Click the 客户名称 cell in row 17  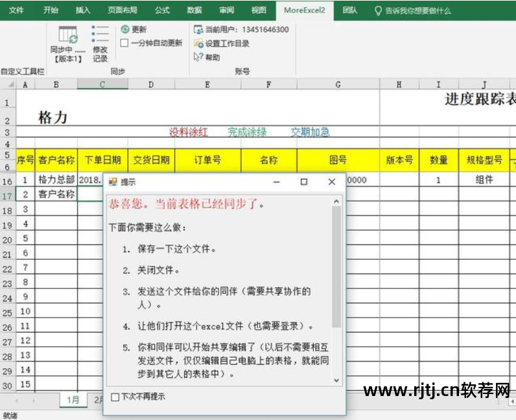56,194
